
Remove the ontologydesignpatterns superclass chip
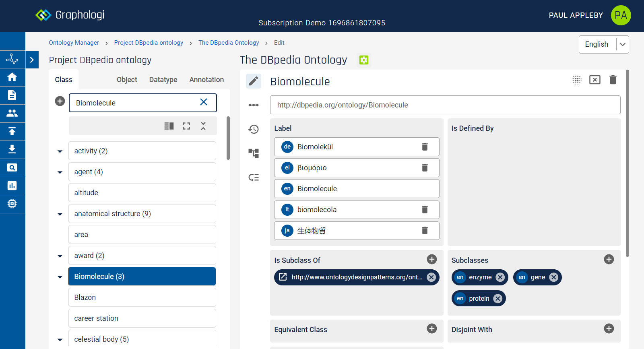431,277
